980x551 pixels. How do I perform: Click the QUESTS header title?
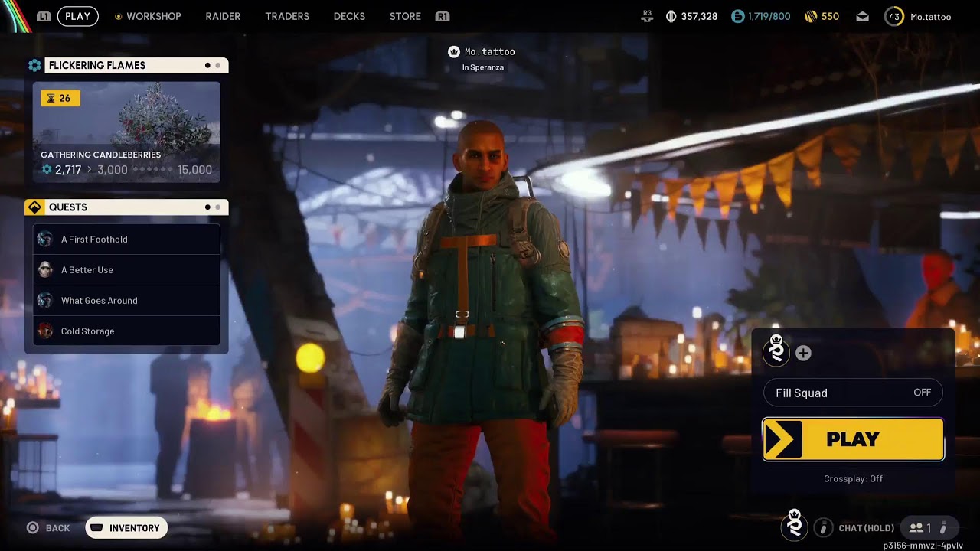(68, 207)
